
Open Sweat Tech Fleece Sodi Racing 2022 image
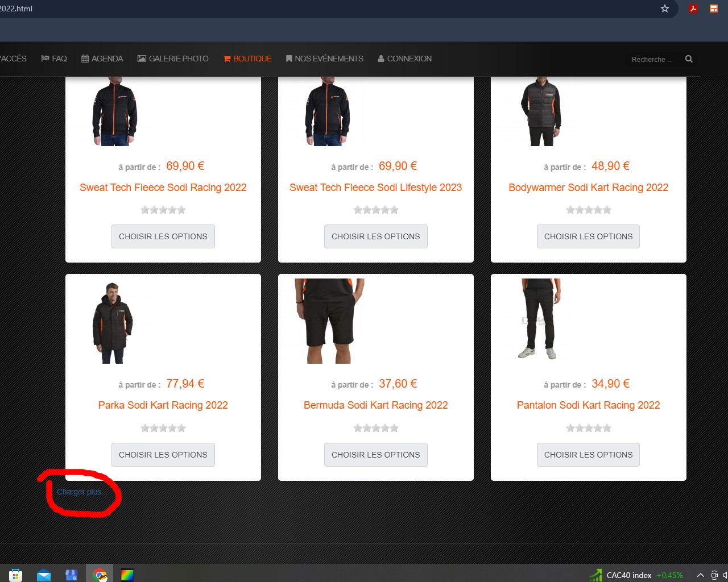pyautogui.click(x=114, y=111)
